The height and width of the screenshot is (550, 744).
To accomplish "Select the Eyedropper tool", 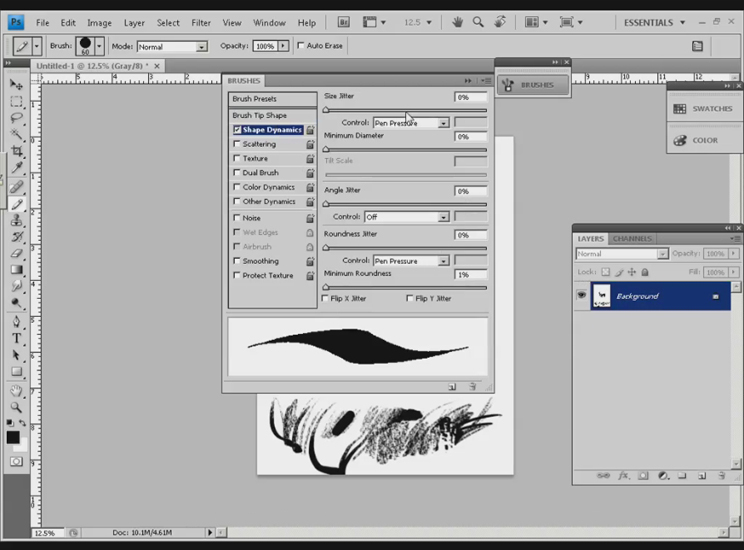I will (16, 168).
